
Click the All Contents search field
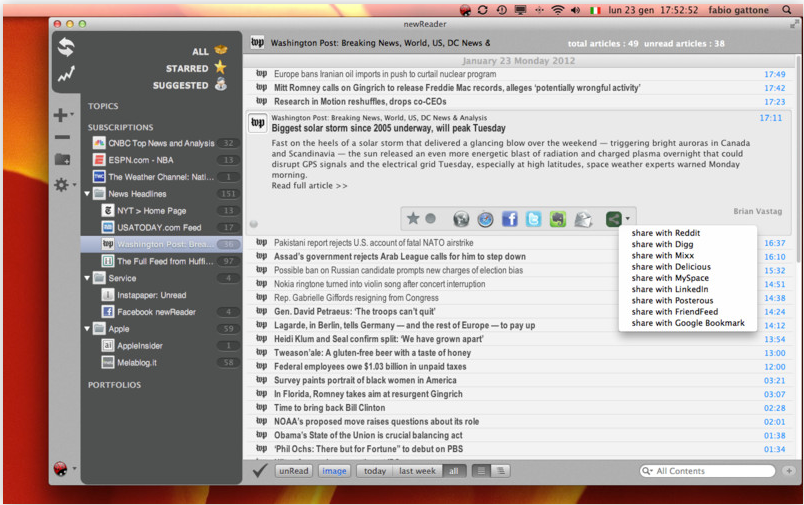(x=707, y=471)
